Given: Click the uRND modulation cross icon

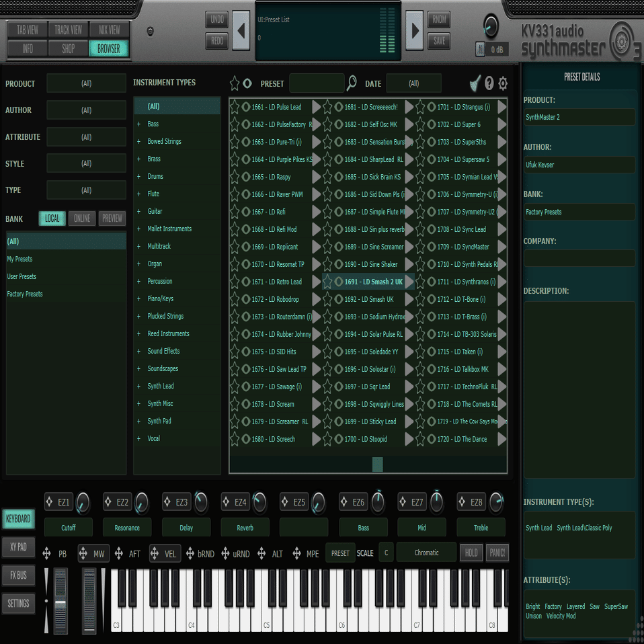Looking at the screenshot, I should pos(225,554).
